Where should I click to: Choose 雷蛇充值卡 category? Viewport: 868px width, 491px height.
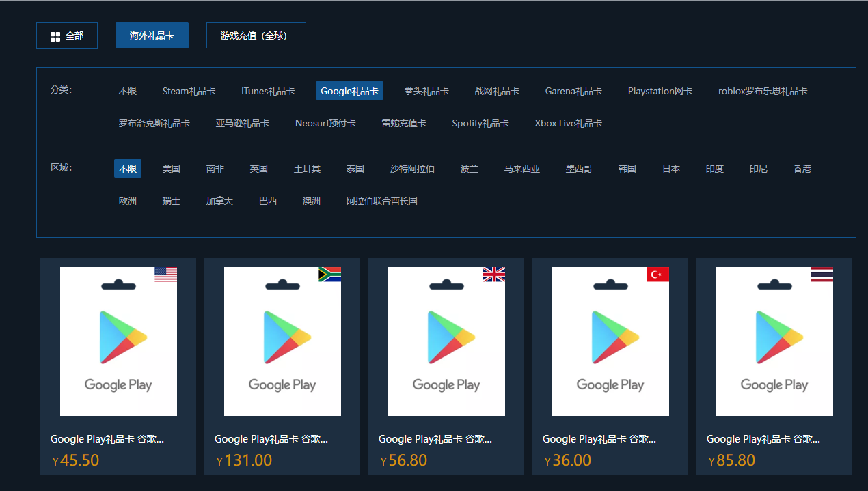click(x=404, y=123)
